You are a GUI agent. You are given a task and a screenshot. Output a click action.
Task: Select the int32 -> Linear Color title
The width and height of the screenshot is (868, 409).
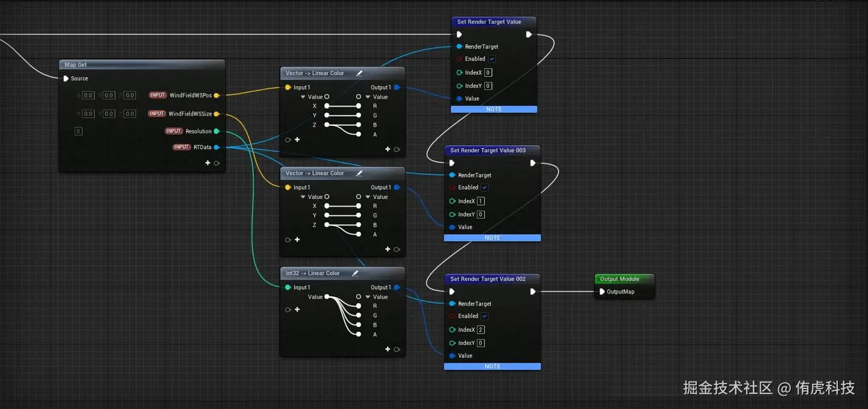(313, 273)
